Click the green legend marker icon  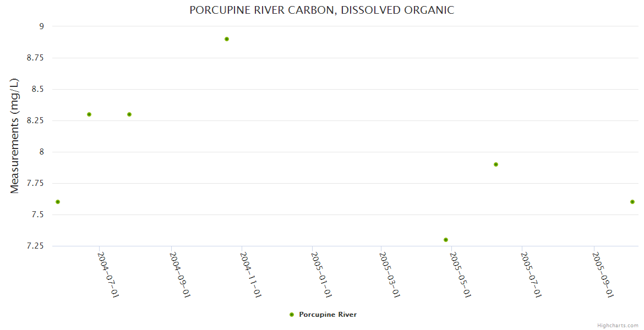292,315
